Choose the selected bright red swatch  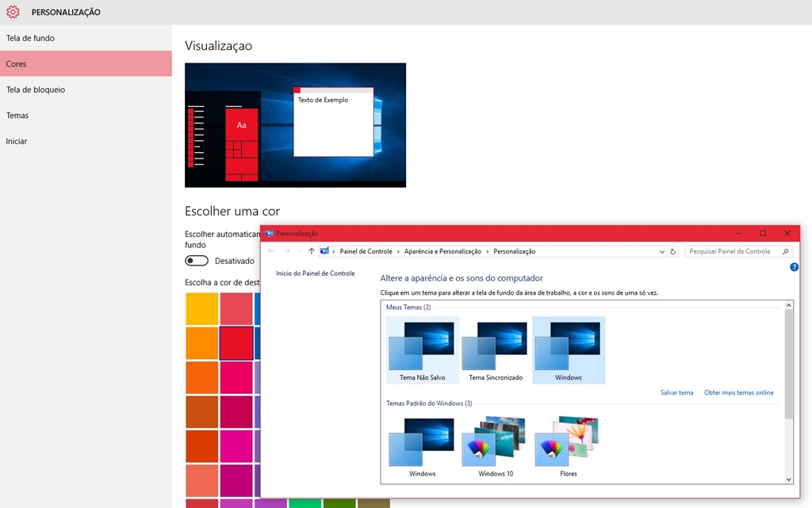pyautogui.click(x=236, y=343)
